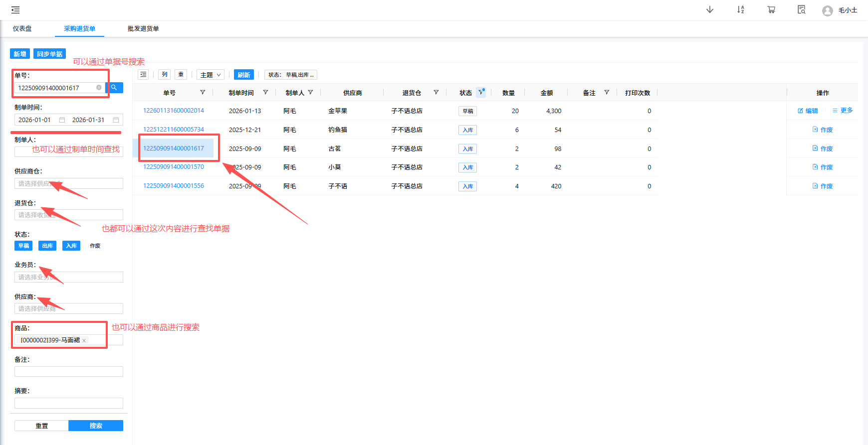Screen dimensions: 868x445
Task: Toggle the 出库 status filter tag
Action: (x=47, y=246)
